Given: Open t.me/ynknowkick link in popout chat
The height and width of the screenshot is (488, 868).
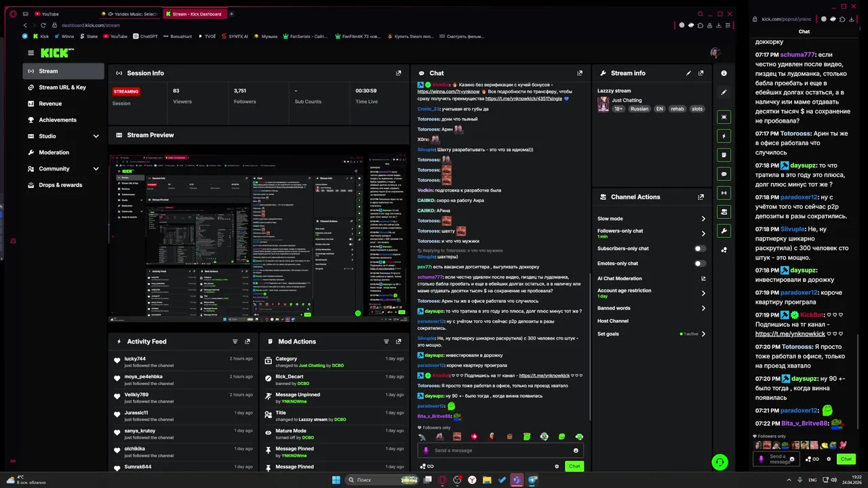Looking at the screenshot, I should coord(790,334).
